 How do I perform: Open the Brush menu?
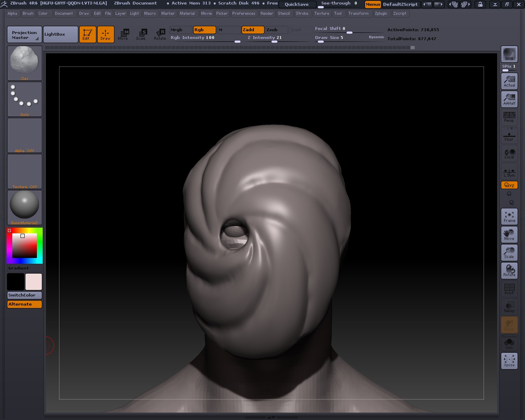pyautogui.click(x=28, y=14)
